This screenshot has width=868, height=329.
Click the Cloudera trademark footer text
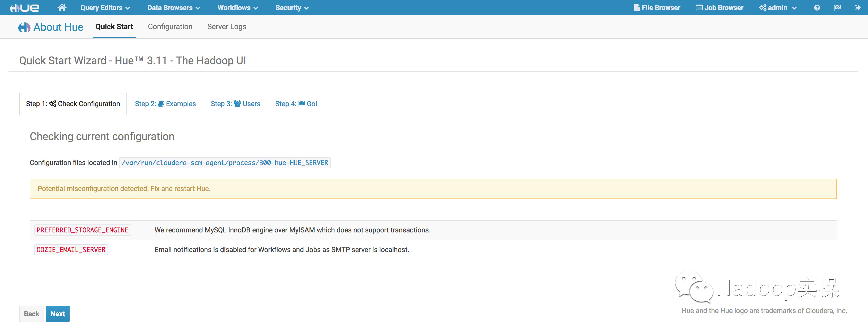coord(764,310)
